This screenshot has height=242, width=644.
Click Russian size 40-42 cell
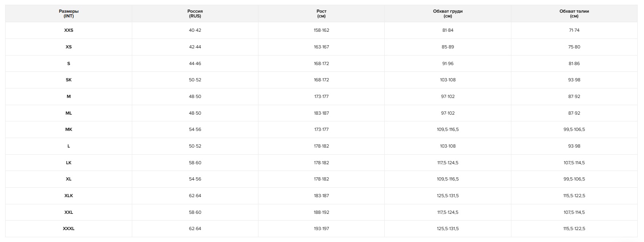point(195,30)
